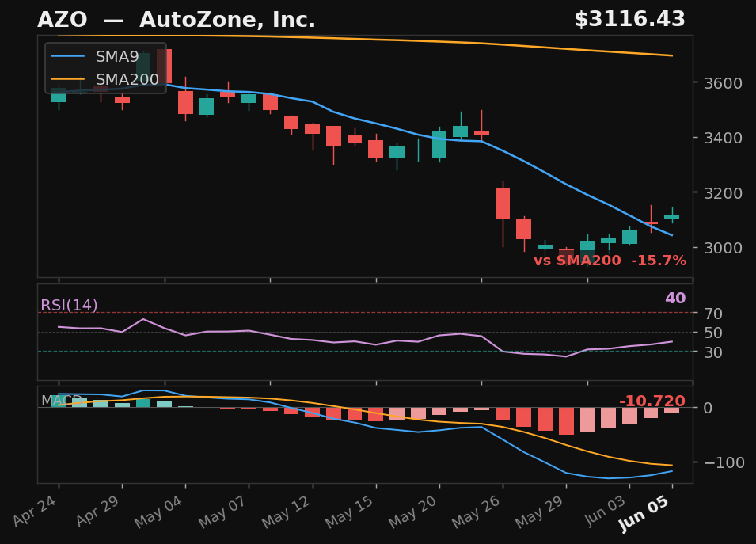Click the May 20 date label
The height and width of the screenshot is (544, 756).
412,512
